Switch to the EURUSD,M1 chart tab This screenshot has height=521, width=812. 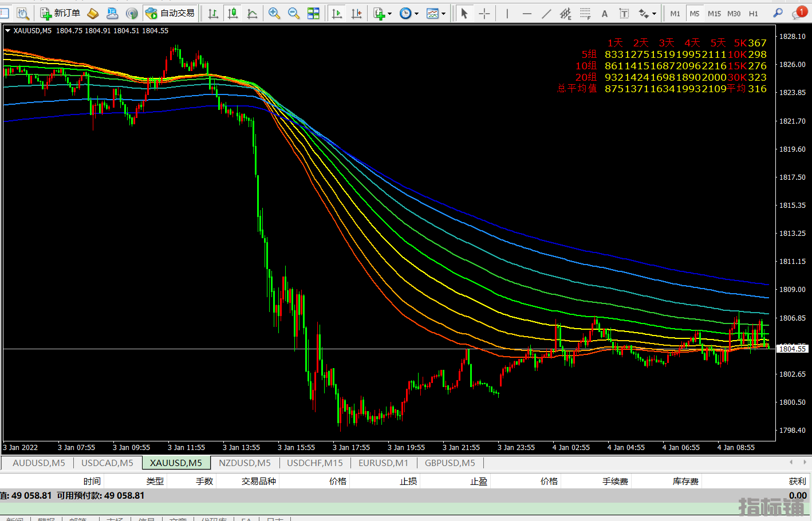click(383, 463)
